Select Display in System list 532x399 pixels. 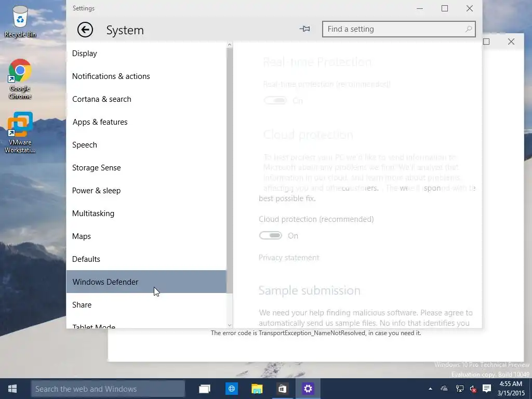(146, 54)
